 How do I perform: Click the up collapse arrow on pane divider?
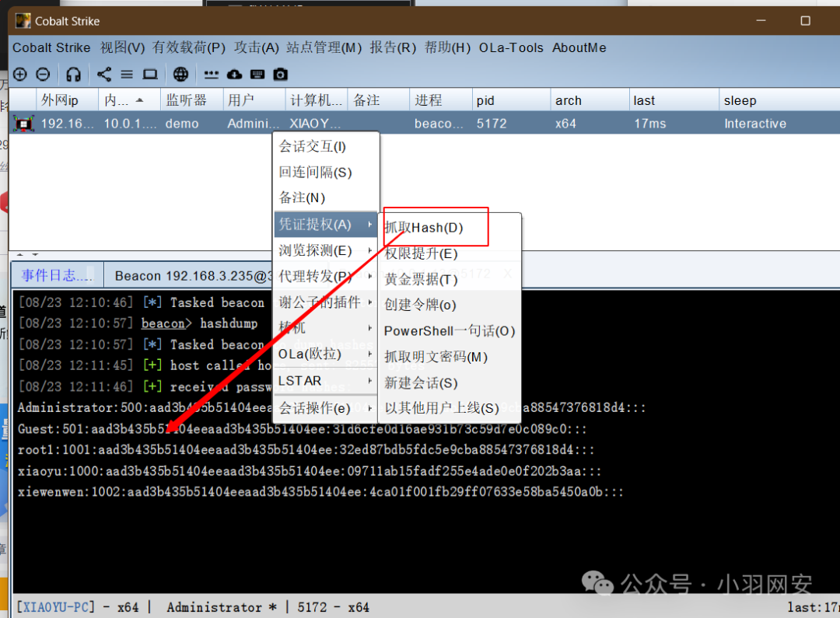20,254
